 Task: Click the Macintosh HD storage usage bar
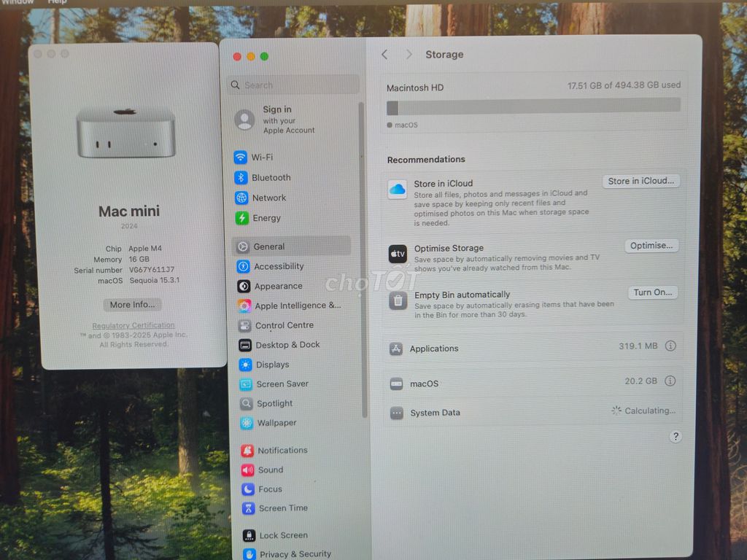[x=533, y=108]
